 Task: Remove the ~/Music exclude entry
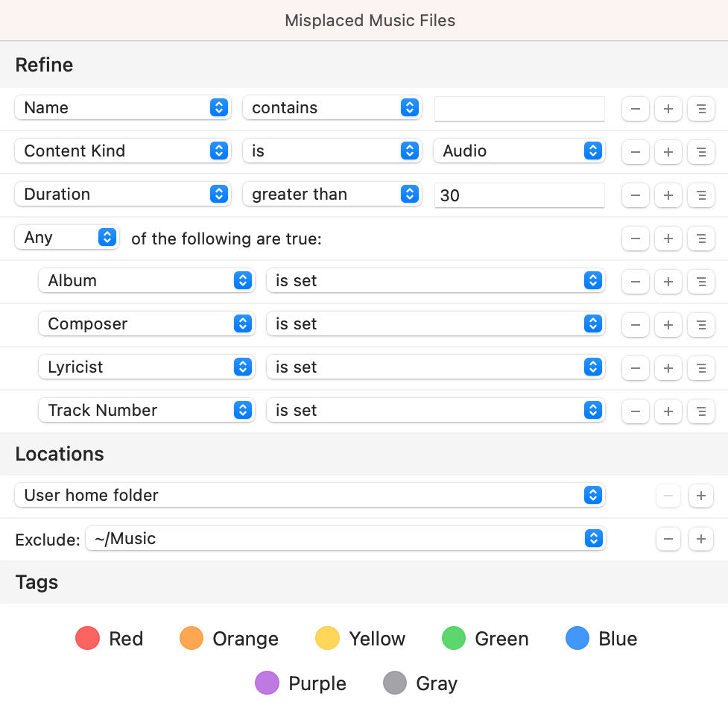pos(668,539)
